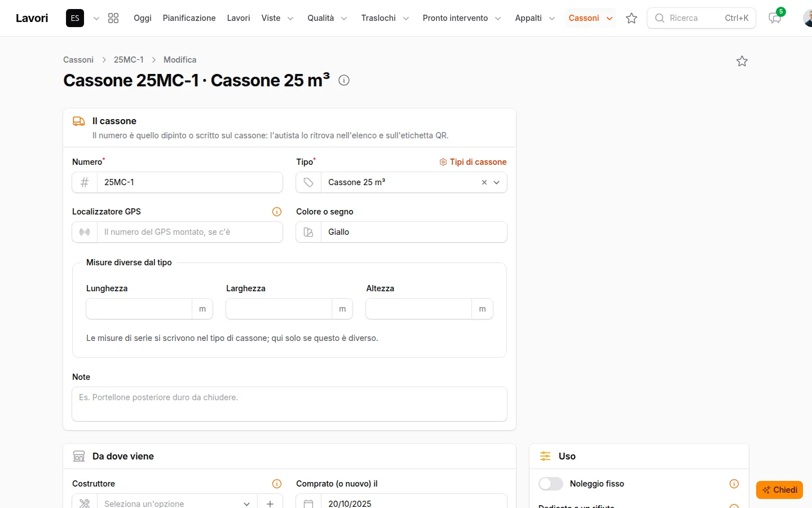Click the ES workspace badge
Screen dimensions: 812x508
tap(75, 18)
